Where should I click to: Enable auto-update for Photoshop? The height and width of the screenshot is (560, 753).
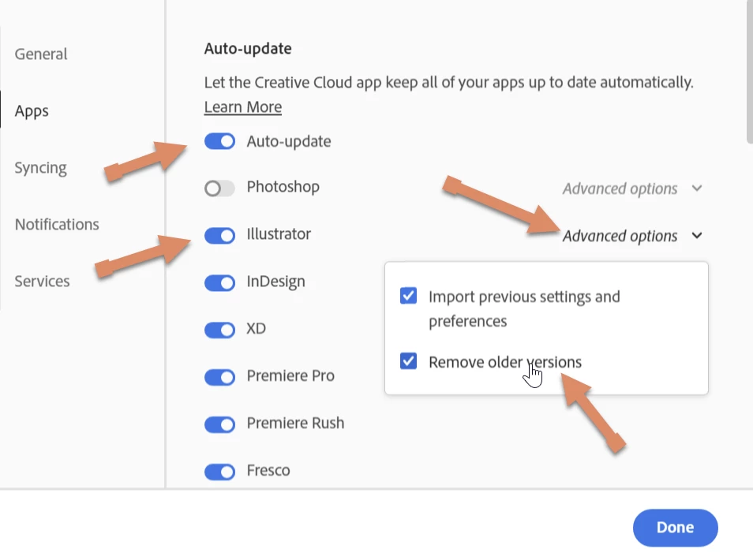point(219,188)
